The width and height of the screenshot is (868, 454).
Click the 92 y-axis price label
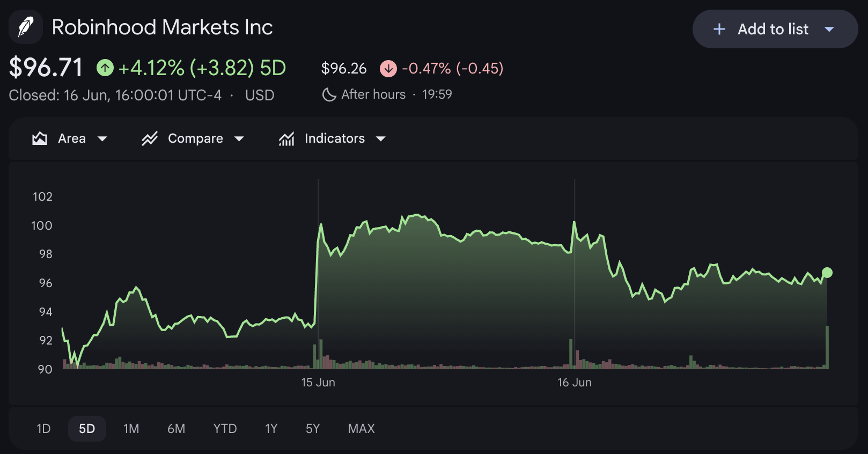pyautogui.click(x=46, y=340)
